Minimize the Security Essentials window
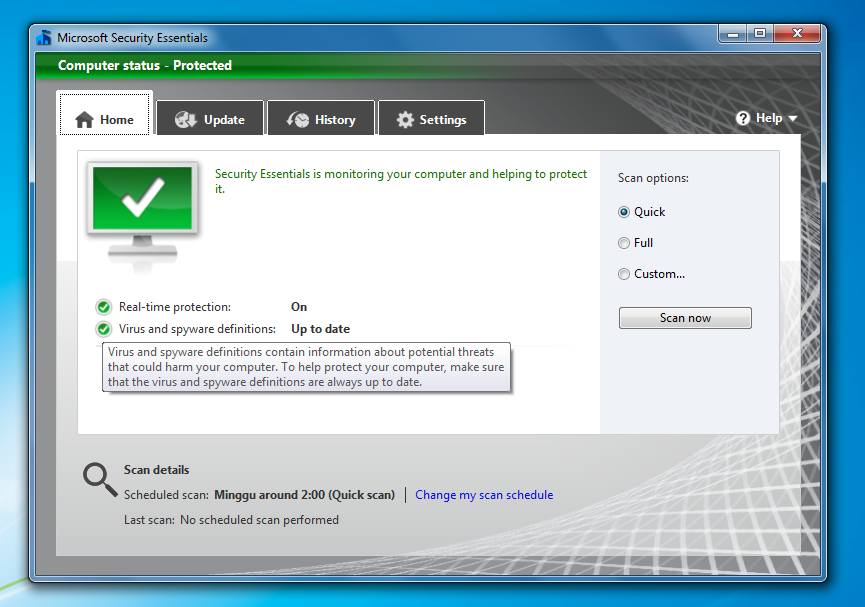Viewport: 865px width, 607px height. (x=733, y=34)
